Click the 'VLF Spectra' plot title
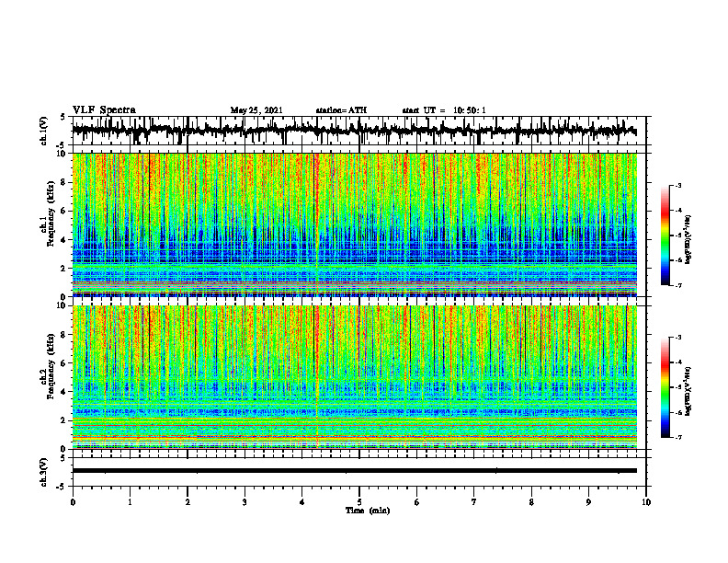728x563 pixels. [x=104, y=110]
